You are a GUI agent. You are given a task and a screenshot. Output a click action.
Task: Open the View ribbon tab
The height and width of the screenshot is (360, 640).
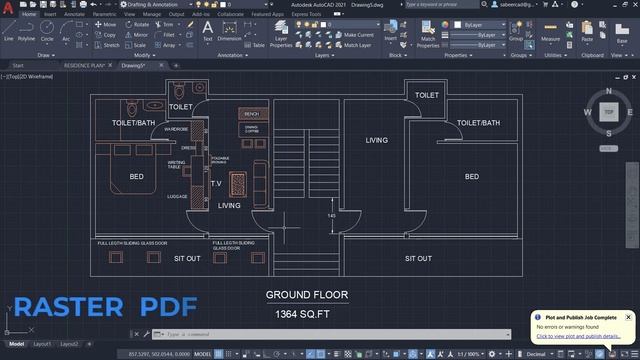[129, 14]
